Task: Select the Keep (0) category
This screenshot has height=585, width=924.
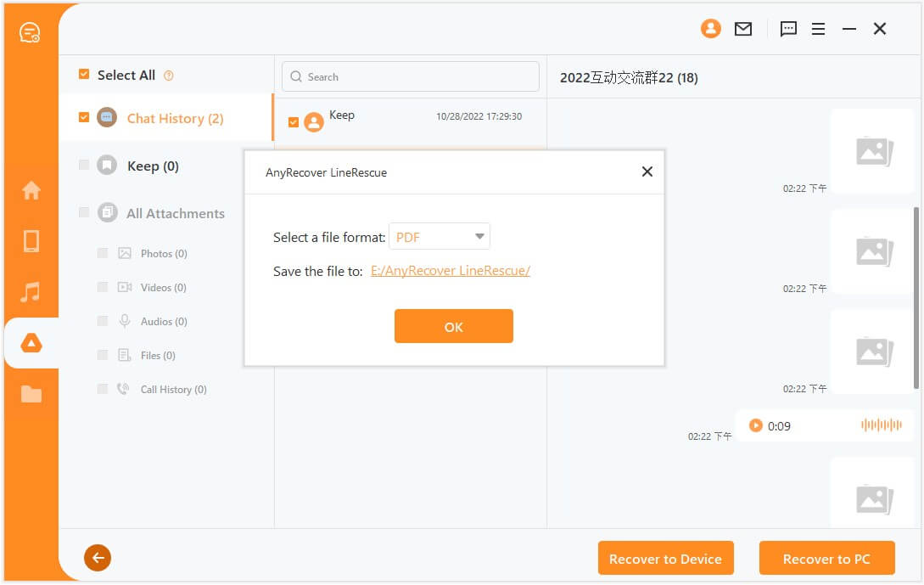Action: [x=153, y=166]
